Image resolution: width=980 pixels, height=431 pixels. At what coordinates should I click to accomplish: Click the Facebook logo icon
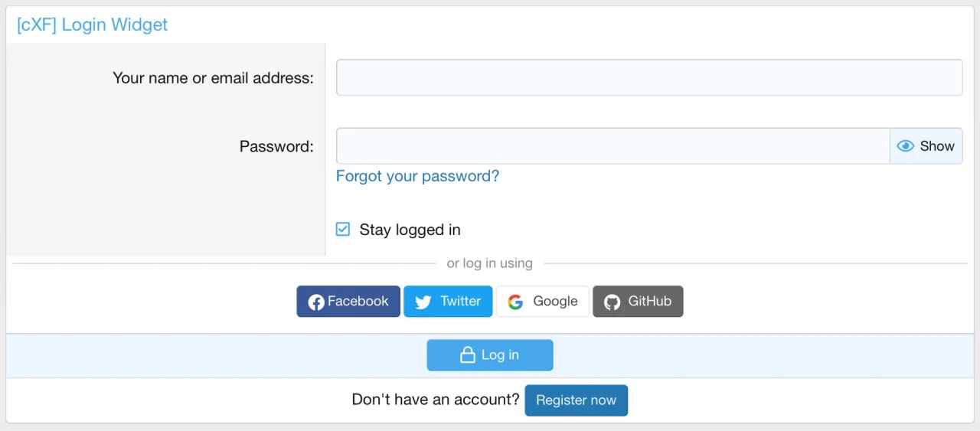pos(315,302)
